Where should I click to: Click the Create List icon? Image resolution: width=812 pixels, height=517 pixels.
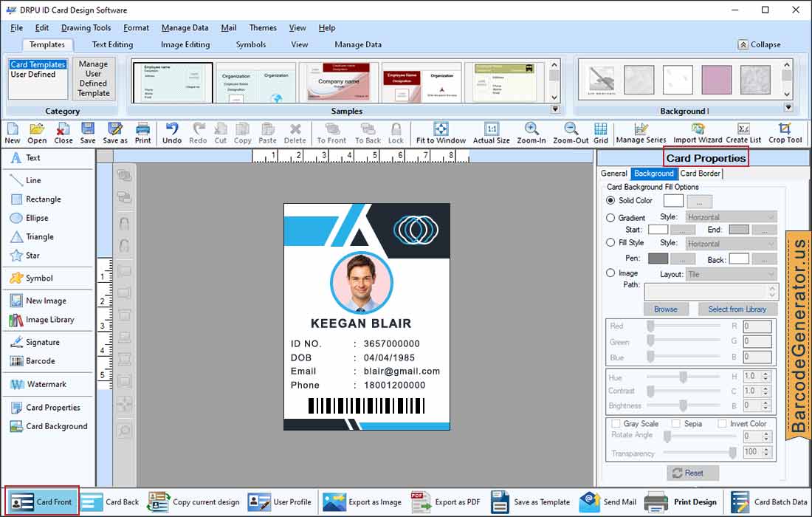(x=743, y=133)
